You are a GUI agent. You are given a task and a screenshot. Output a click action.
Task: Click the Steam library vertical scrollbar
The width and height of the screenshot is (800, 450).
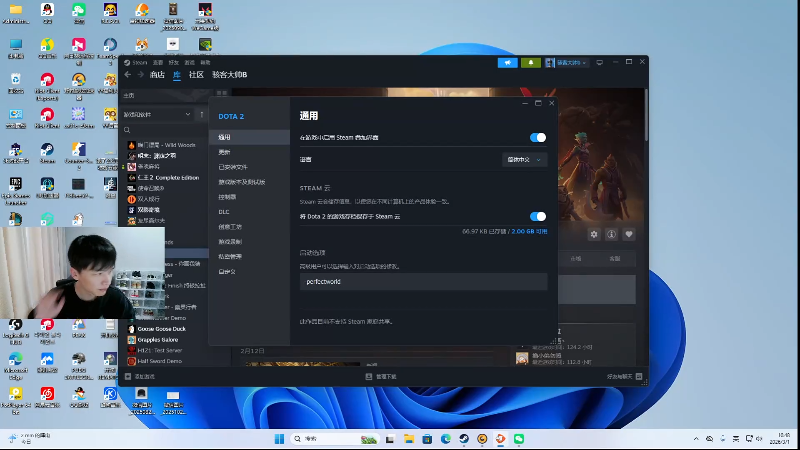point(646,115)
